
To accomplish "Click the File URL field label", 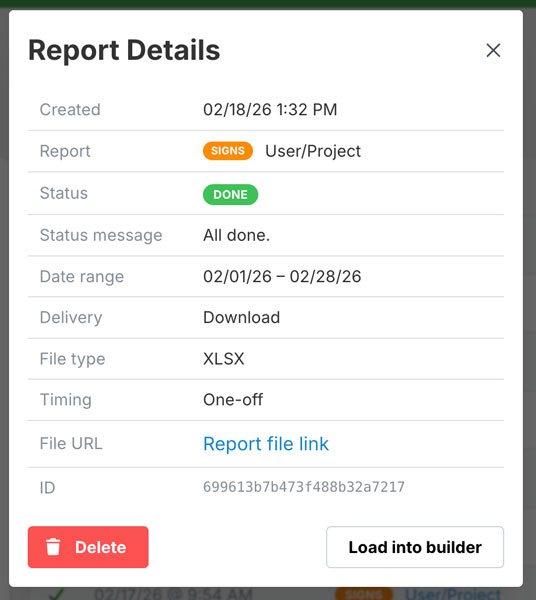I will [x=71, y=444].
